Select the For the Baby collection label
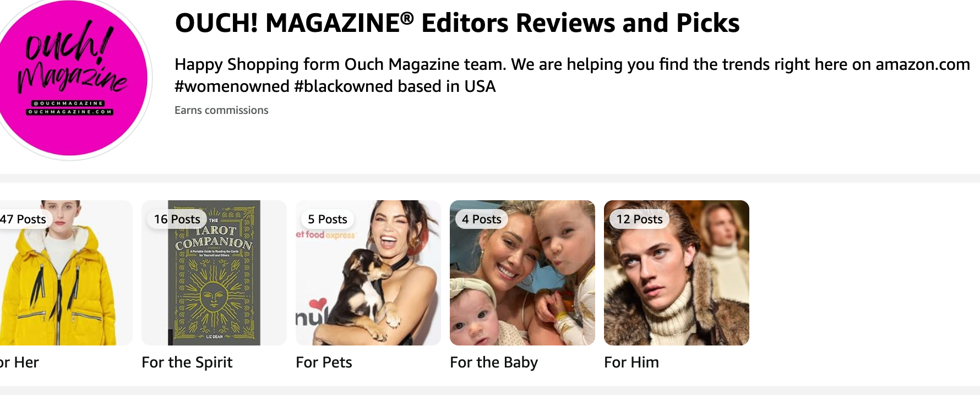 [494, 363]
